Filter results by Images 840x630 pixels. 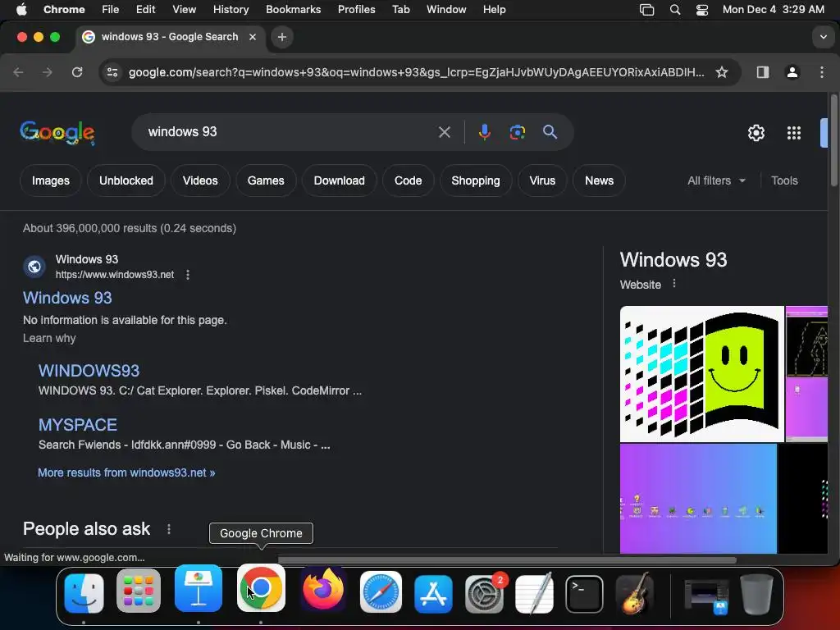51,181
